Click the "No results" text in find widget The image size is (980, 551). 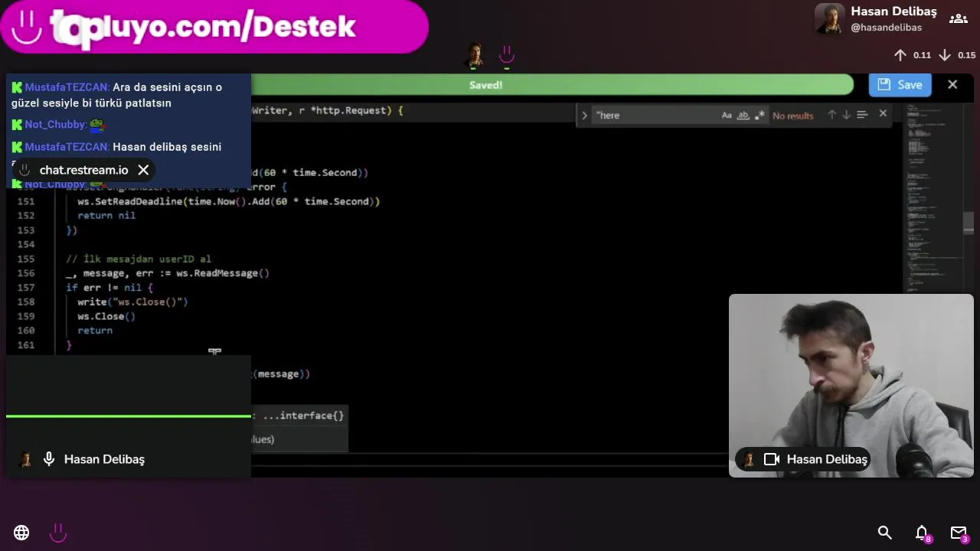793,116
